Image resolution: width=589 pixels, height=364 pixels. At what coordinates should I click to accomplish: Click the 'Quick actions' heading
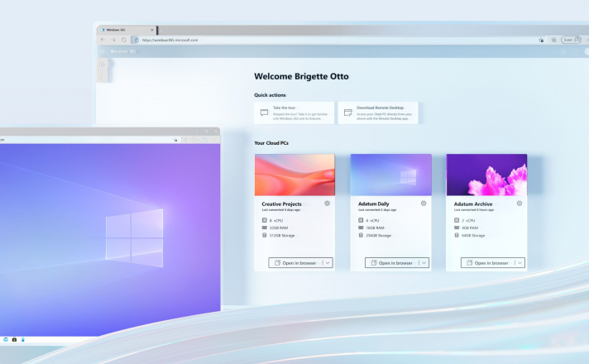(x=270, y=95)
